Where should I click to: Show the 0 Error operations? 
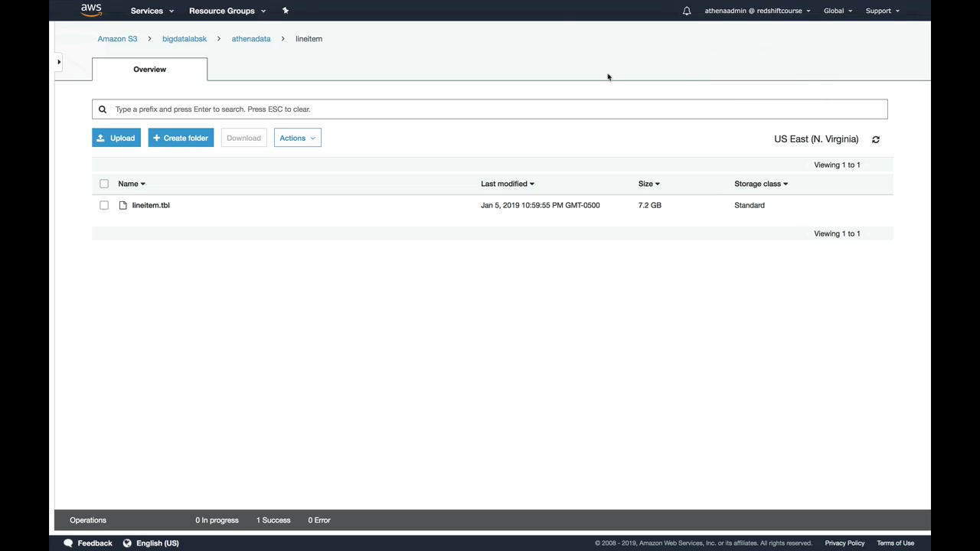pyautogui.click(x=319, y=520)
